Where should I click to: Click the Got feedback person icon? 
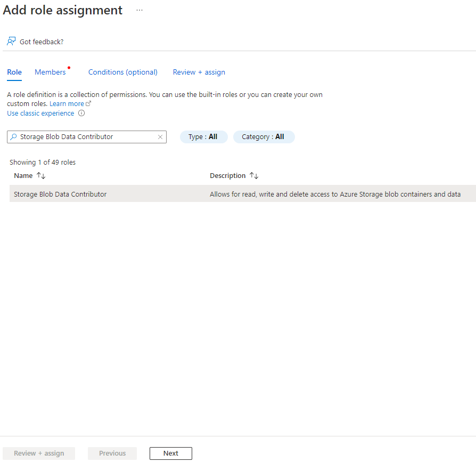[x=11, y=42]
